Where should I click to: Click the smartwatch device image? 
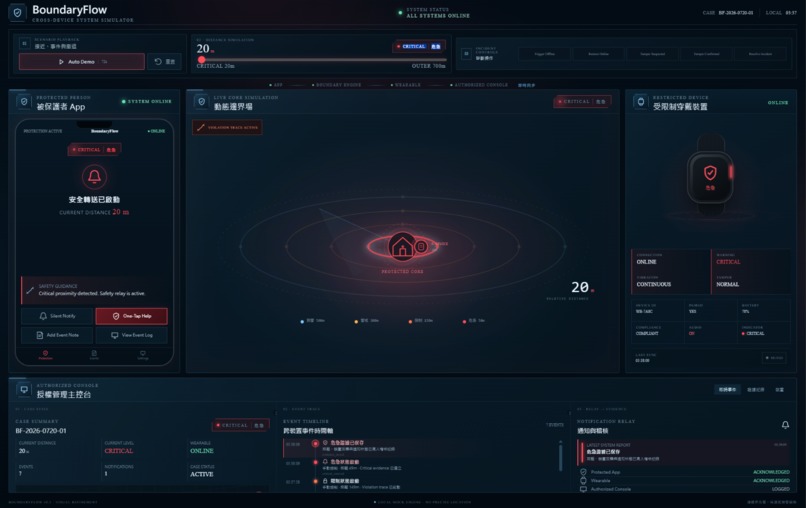click(710, 175)
